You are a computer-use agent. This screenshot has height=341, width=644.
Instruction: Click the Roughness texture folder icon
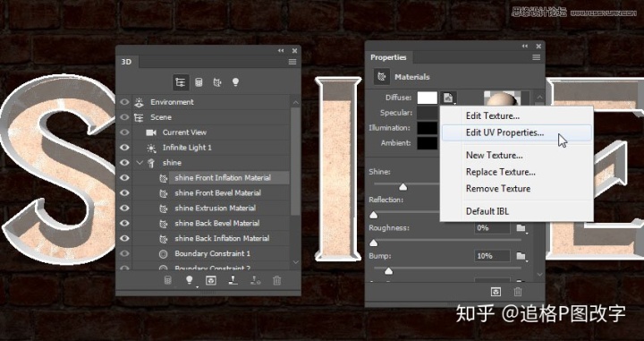click(521, 228)
